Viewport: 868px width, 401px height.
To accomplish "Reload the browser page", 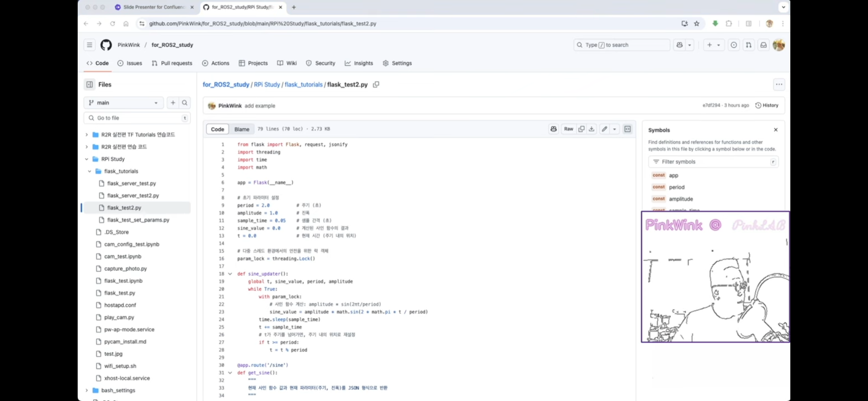I will pos(112,24).
